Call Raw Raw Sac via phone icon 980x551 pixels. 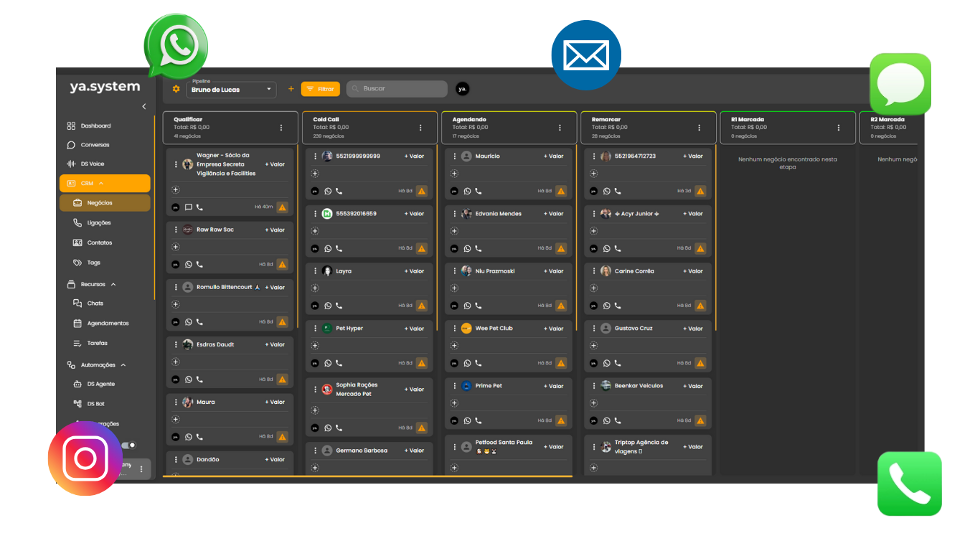tap(199, 265)
